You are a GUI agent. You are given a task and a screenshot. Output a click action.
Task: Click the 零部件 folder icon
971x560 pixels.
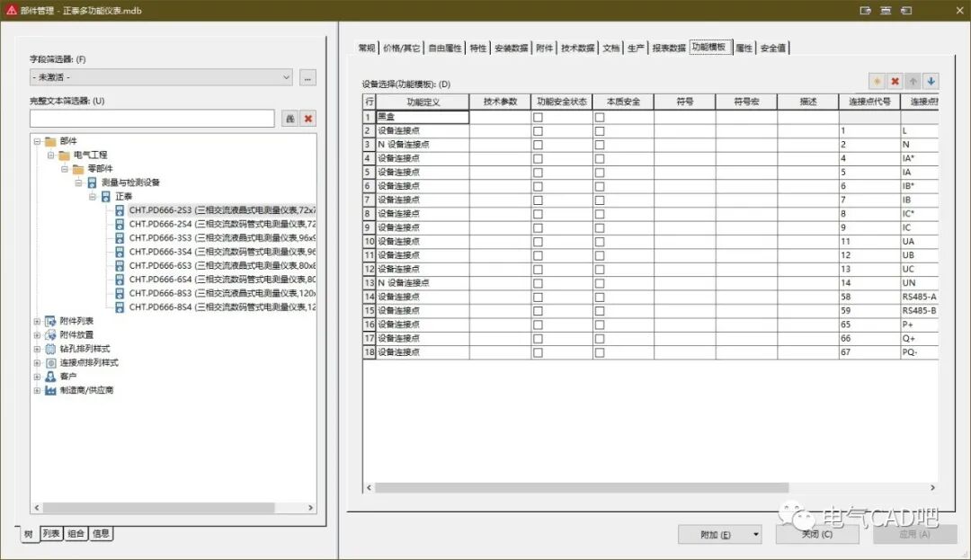click(x=78, y=169)
